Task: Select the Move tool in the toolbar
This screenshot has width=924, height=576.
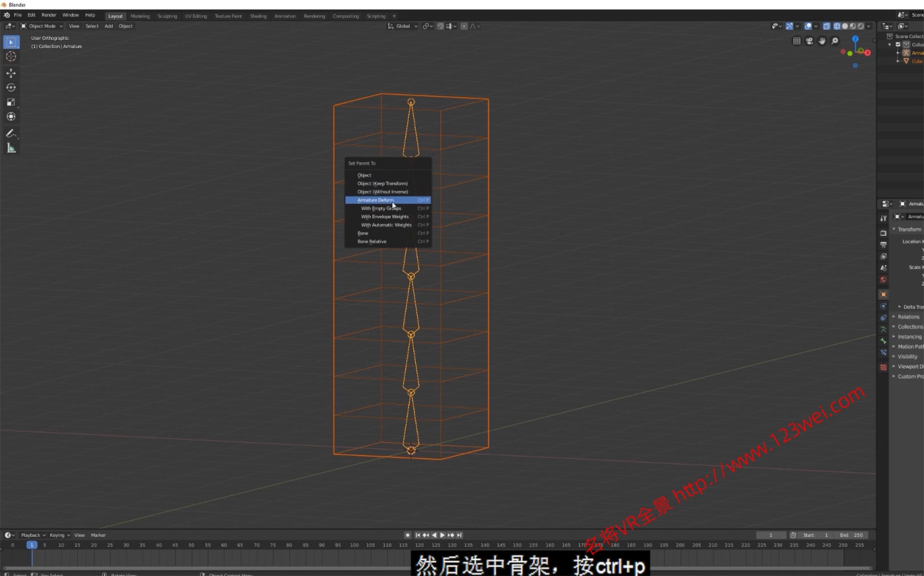Action: coord(11,73)
